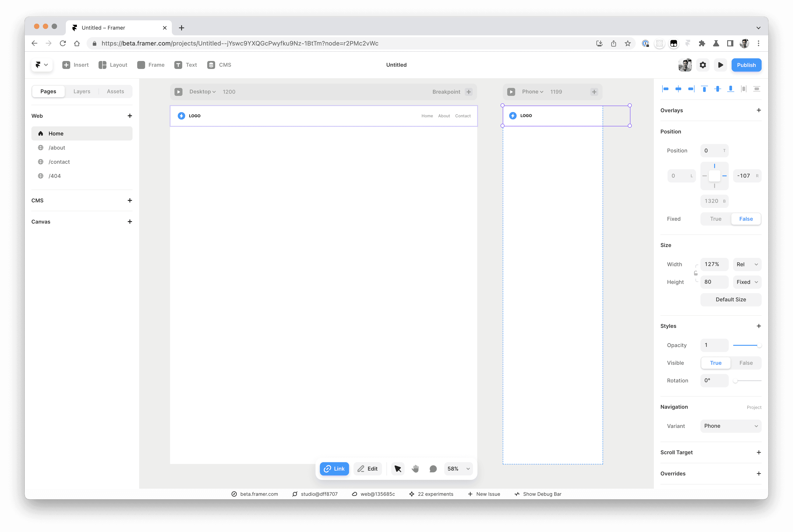Add a new overlay
Image resolution: width=793 pixels, height=532 pixels.
pyautogui.click(x=759, y=110)
